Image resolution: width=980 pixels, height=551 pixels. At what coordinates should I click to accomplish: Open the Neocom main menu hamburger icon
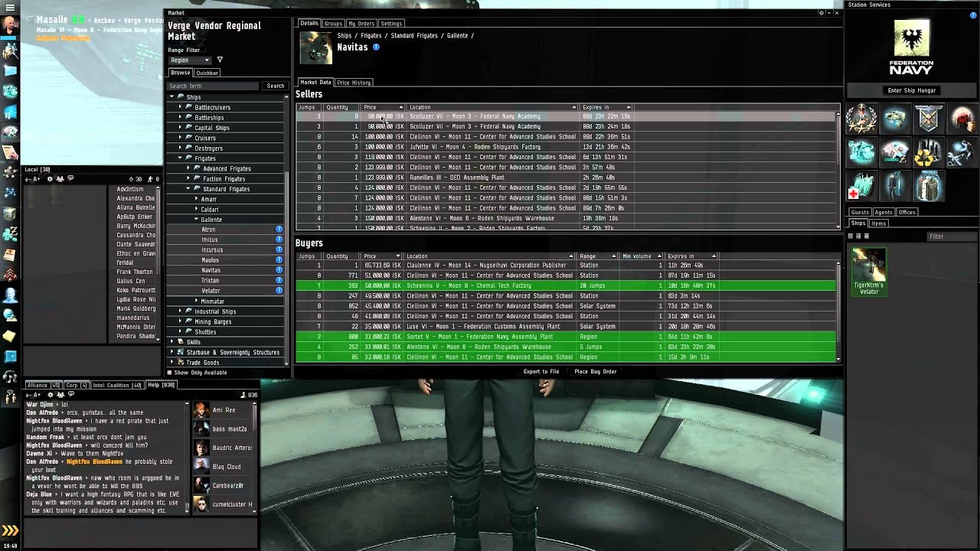click(8, 6)
